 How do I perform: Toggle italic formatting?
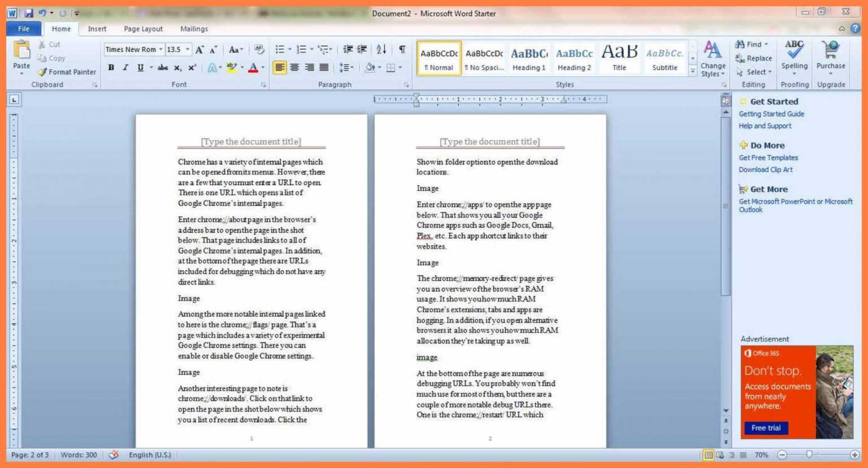tap(125, 67)
